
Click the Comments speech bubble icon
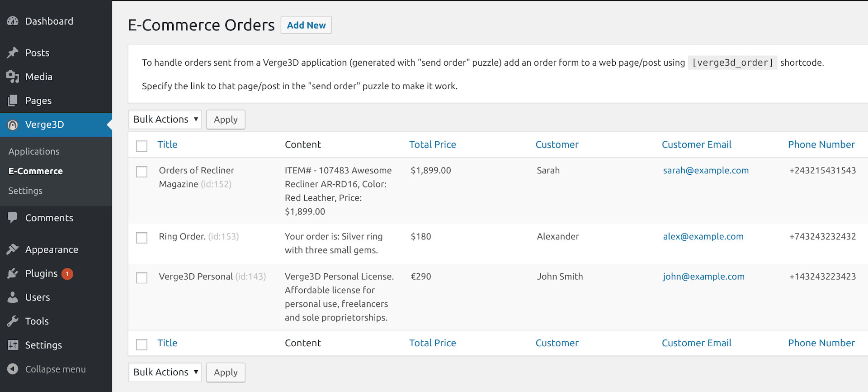pyautogui.click(x=13, y=218)
